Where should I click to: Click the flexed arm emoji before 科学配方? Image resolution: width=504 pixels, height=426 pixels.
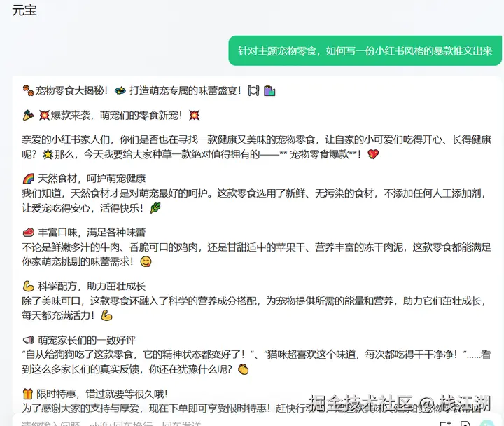[x=28, y=286]
